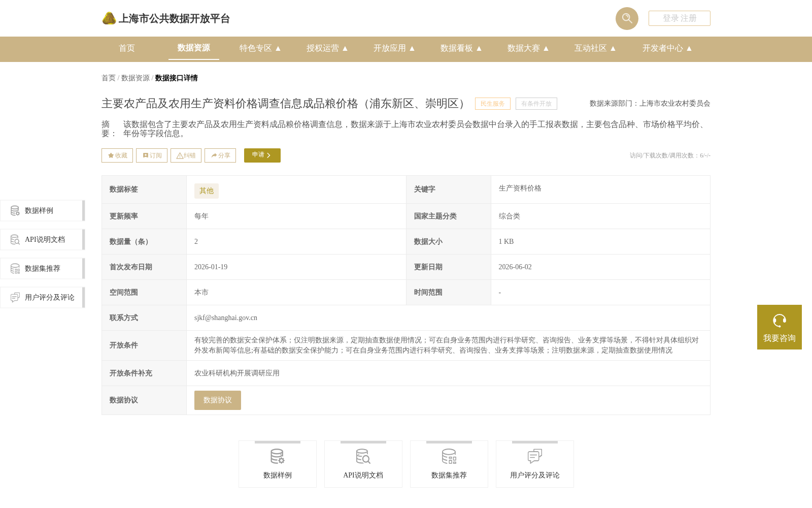This screenshot has width=812, height=508.
Task: Click the sidebar 用户评分及评论 chat icon
Action: click(x=15, y=297)
